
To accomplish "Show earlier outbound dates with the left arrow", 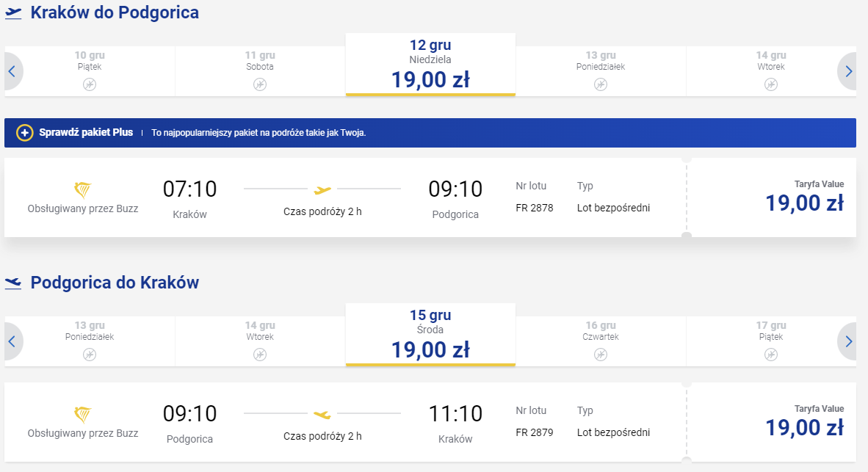I will click(x=12, y=71).
